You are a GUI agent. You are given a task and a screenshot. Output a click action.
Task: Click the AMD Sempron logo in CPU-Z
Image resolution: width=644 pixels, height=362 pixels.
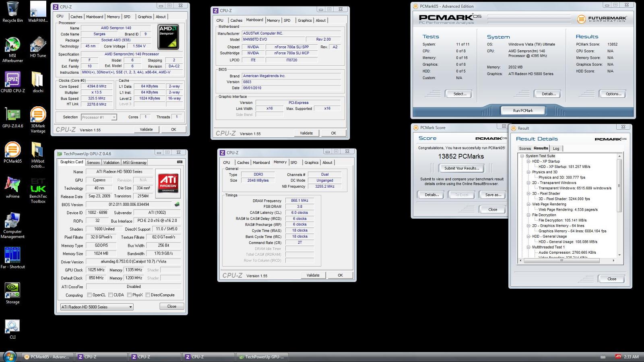pyautogui.click(x=168, y=37)
